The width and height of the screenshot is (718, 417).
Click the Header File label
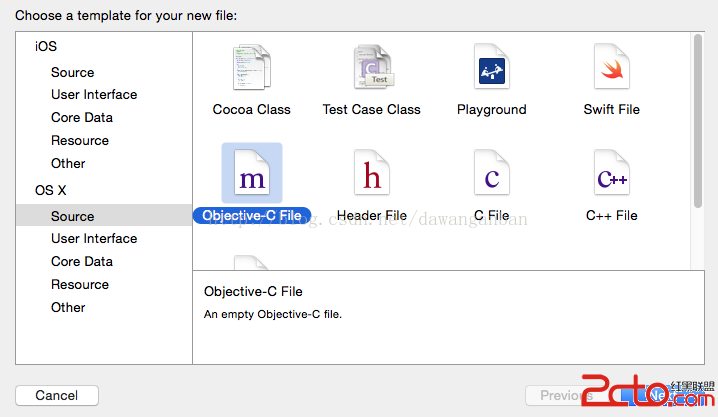372,216
